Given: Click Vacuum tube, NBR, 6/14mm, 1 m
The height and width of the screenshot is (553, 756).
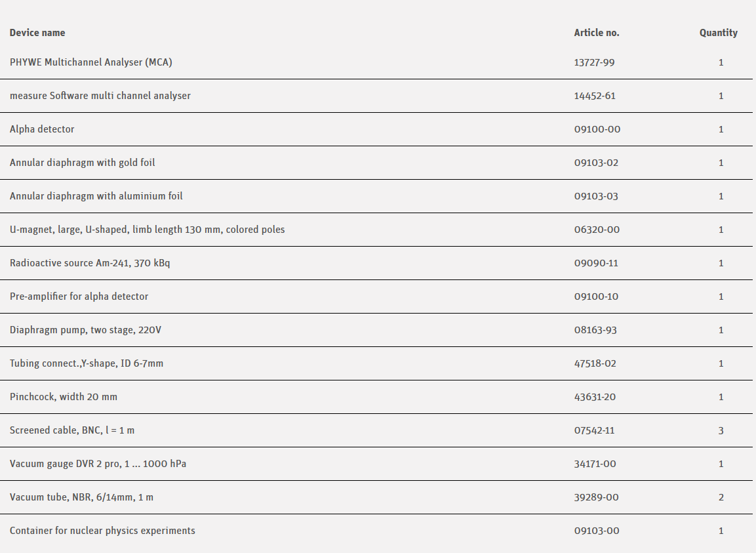Looking at the screenshot, I should pos(81,497).
